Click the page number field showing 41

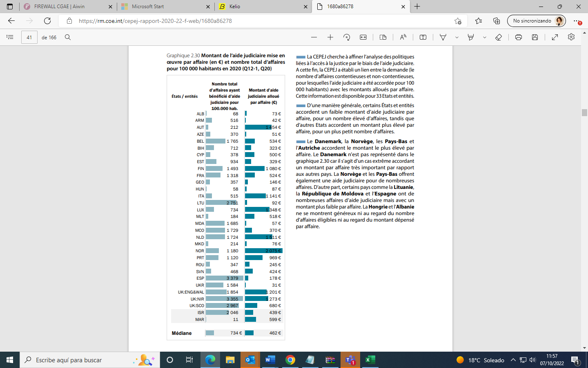(29, 37)
